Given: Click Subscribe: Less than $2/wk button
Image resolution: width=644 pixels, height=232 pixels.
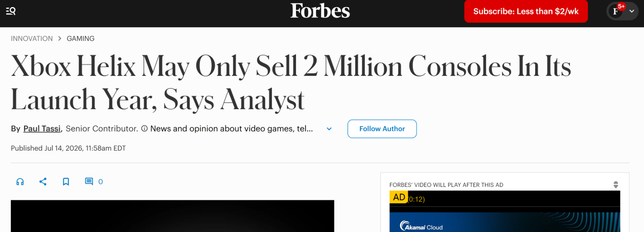Looking at the screenshot, I should (526, 11).
